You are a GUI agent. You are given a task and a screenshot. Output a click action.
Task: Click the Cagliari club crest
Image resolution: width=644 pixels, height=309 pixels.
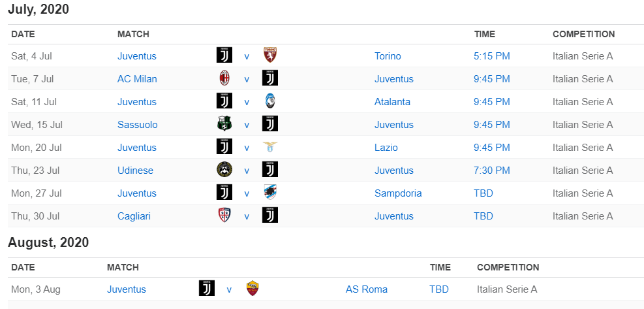click(x=224, y=216)
